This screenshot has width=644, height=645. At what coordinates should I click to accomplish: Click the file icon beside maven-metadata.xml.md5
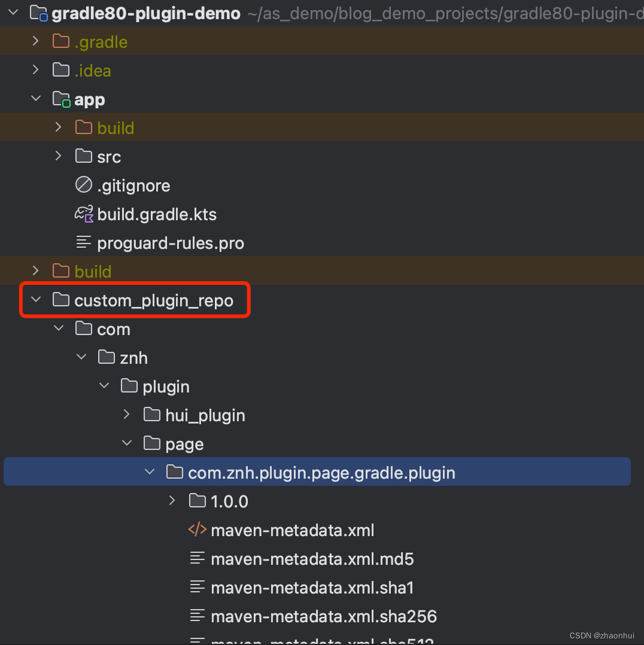pos(198,558)
